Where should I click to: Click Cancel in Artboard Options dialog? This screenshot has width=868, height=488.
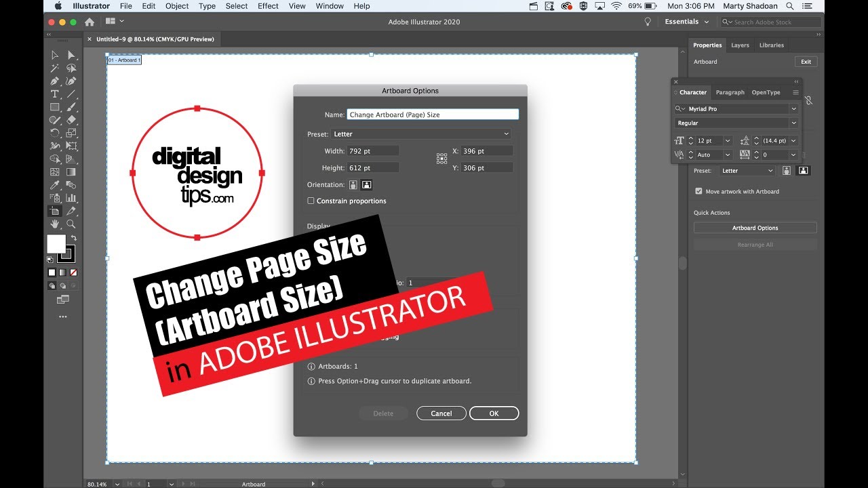click(441, 413)
